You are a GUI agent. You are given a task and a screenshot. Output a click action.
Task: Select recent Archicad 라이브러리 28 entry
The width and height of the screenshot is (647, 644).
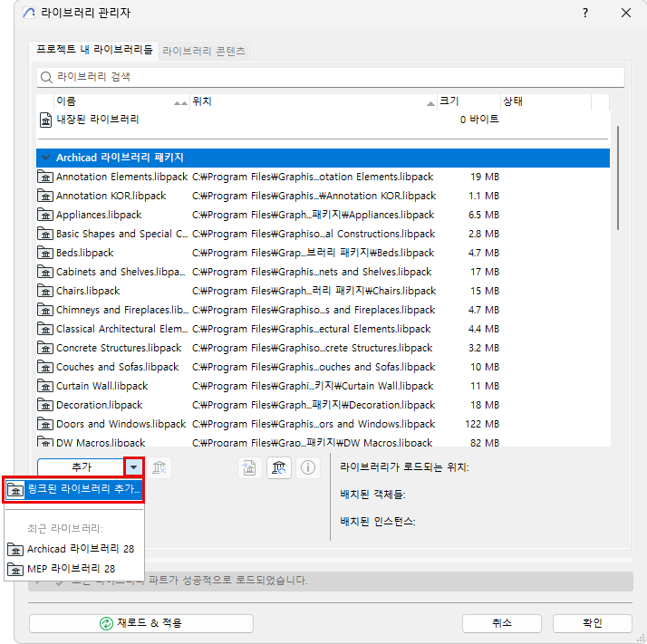coord(73,549)
